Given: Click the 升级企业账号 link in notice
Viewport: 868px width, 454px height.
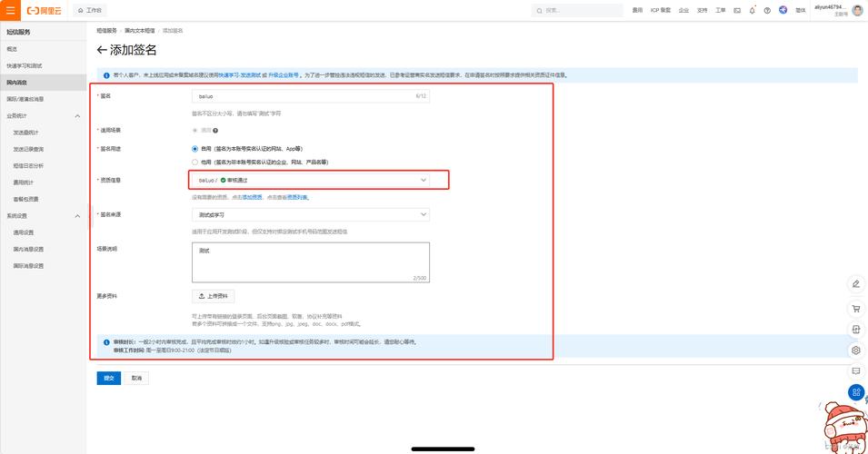Looking at the screenshot, I should (284, 75).
